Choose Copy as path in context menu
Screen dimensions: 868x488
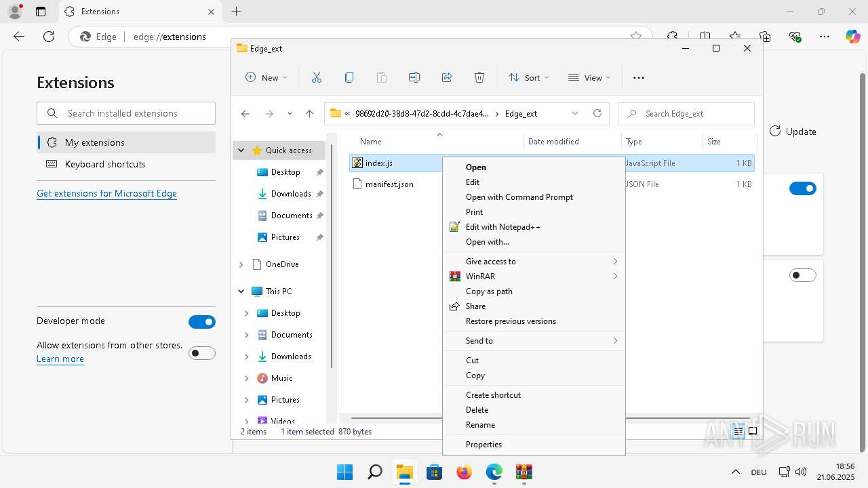coord(534,291)
